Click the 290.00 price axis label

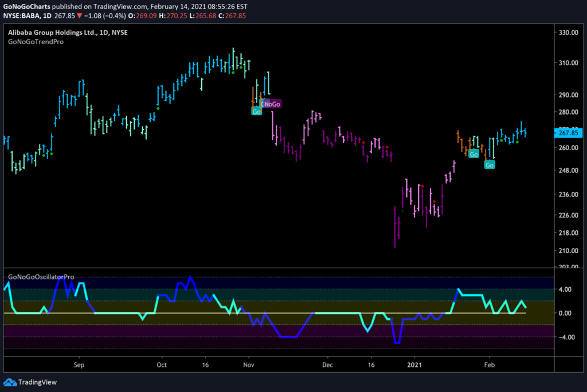tap(568, 95)
